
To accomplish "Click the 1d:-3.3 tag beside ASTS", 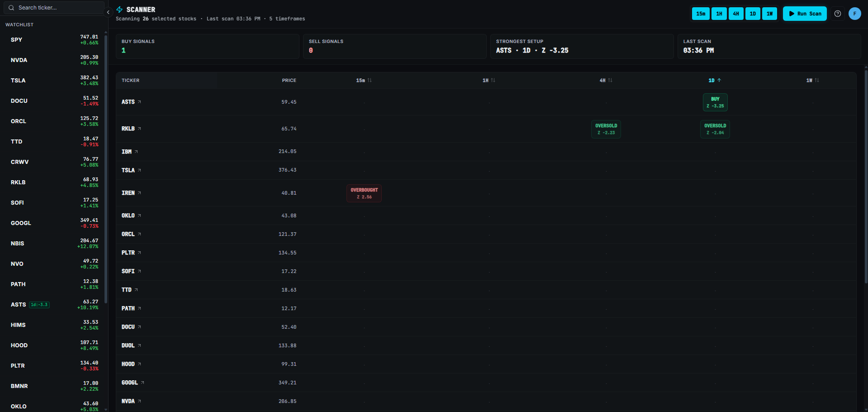I will [x=39, y=305].
